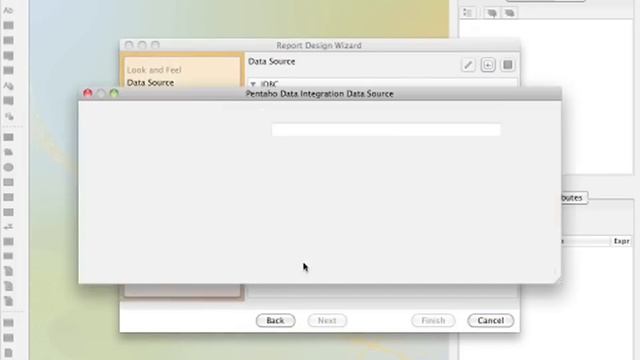Click the Expr column header
Screen dimensions: 640x360
622,241
